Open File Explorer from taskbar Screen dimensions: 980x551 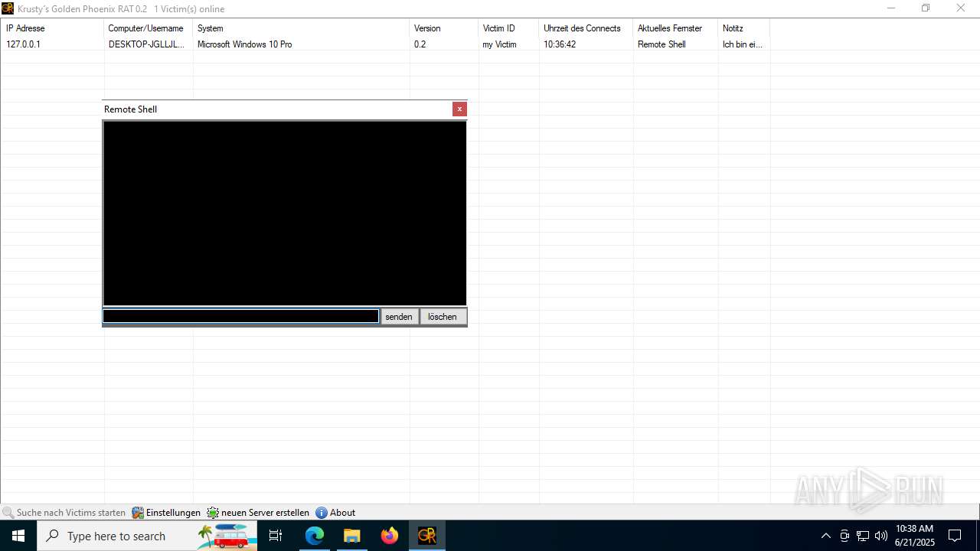[x=352, y=536]
